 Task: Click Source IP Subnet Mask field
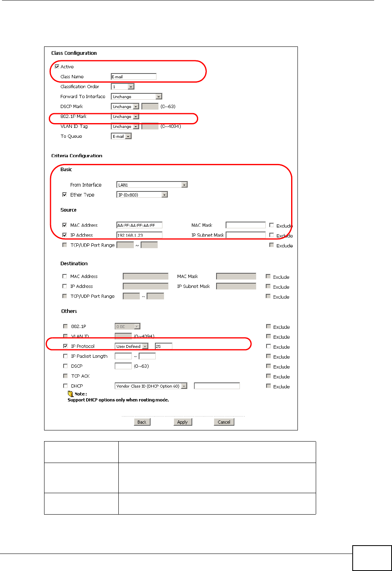[246, 235]
